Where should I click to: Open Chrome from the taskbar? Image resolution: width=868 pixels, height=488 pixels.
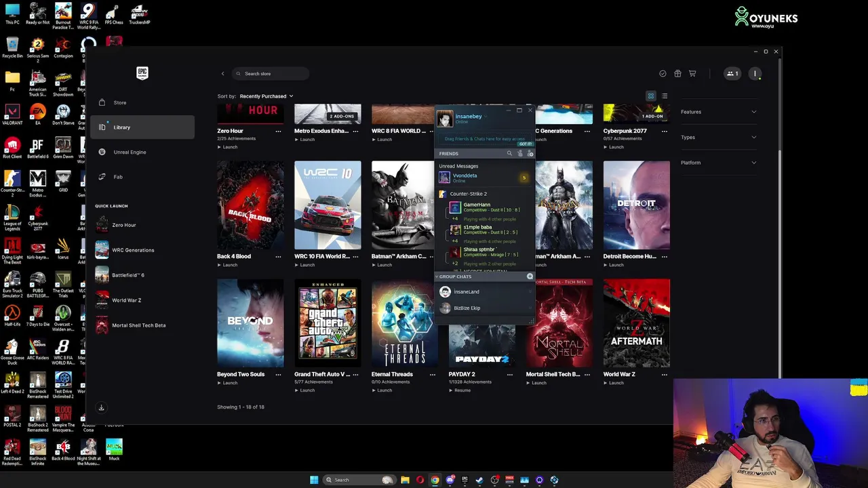[435, 480]
